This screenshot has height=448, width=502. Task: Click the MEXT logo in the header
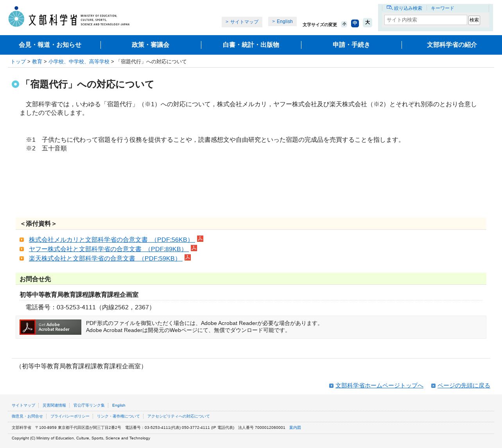tap(69, 17)
